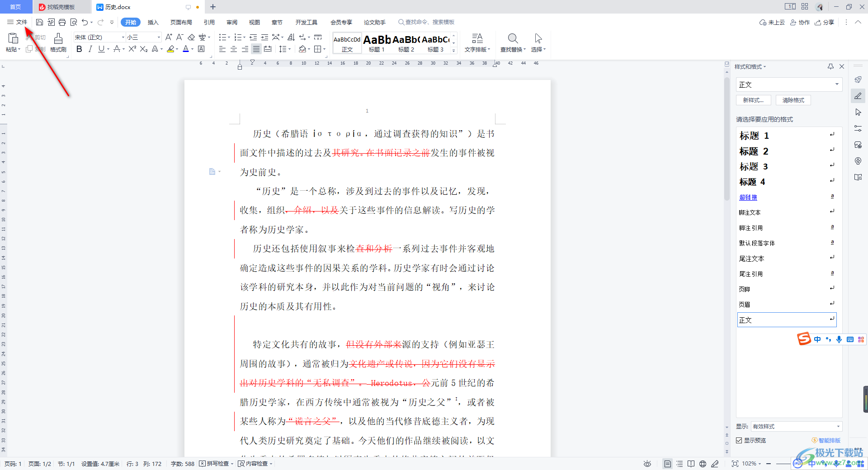Toggle Underline formatting
868x470 pixels.
[x=101, y=49]
